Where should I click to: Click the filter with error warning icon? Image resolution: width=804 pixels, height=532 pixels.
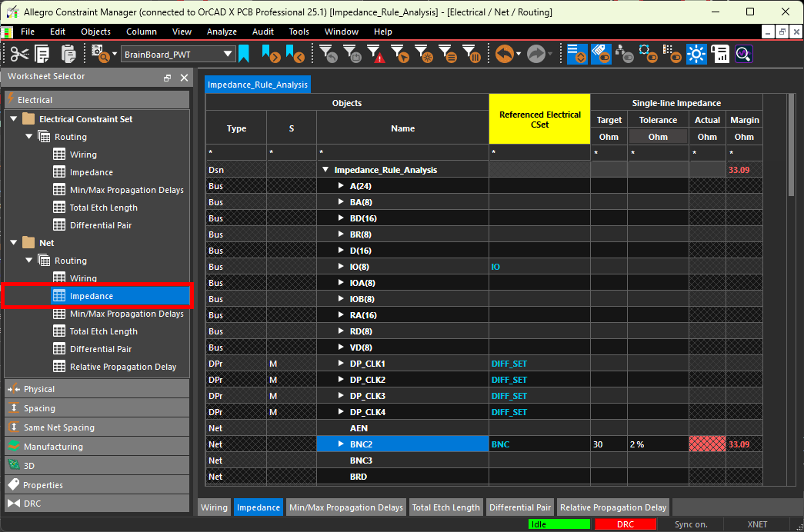(375, 54)
